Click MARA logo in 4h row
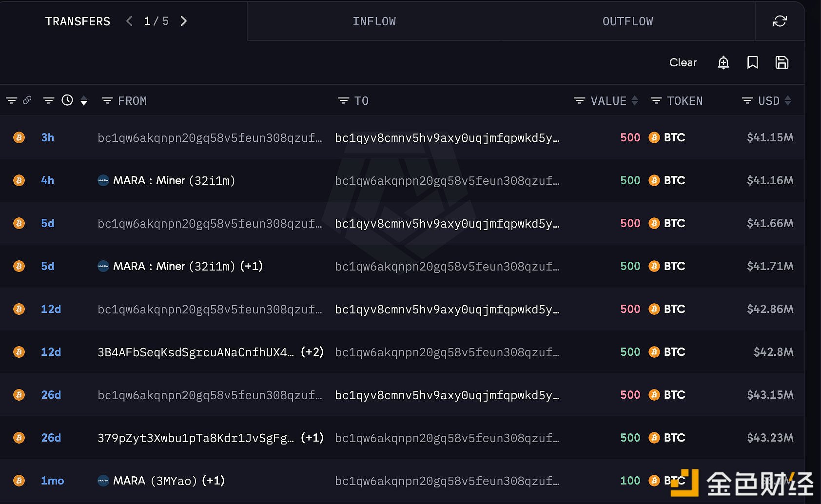The image size is (821, 504). point(103,180)
